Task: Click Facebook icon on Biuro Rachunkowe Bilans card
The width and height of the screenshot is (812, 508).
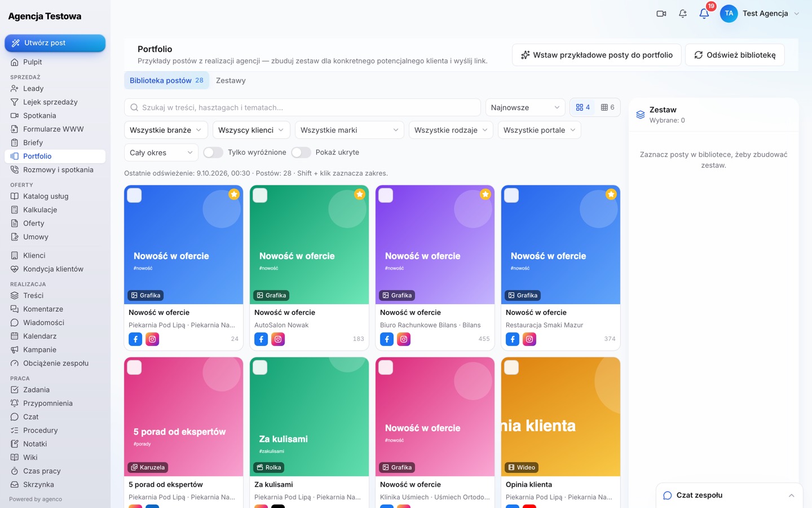Action: pos(387,339)
